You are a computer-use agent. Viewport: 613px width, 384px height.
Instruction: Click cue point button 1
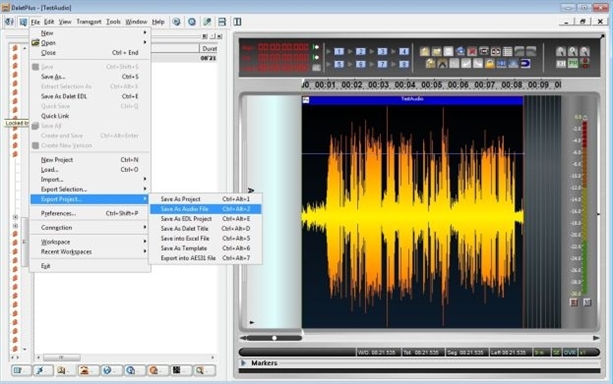(x=339, y=51)
